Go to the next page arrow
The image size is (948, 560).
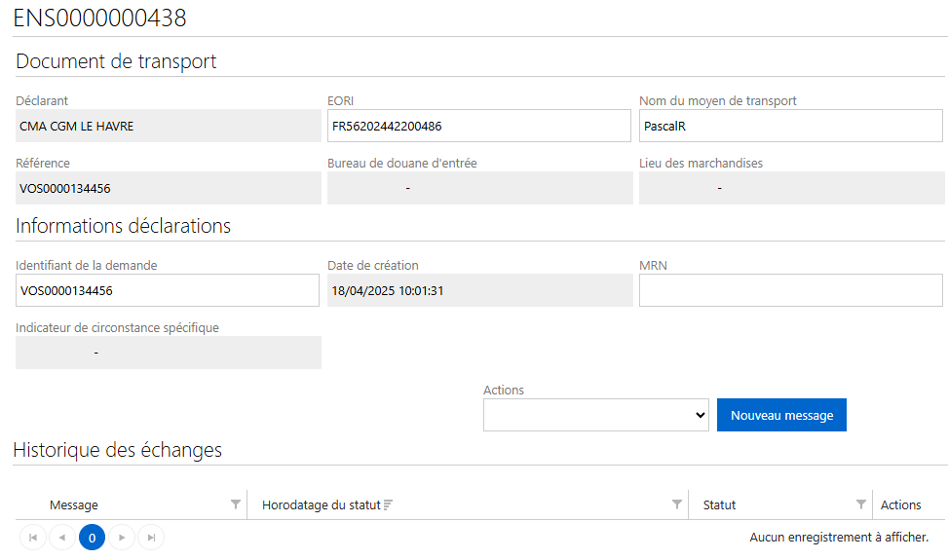click(122, 537)
